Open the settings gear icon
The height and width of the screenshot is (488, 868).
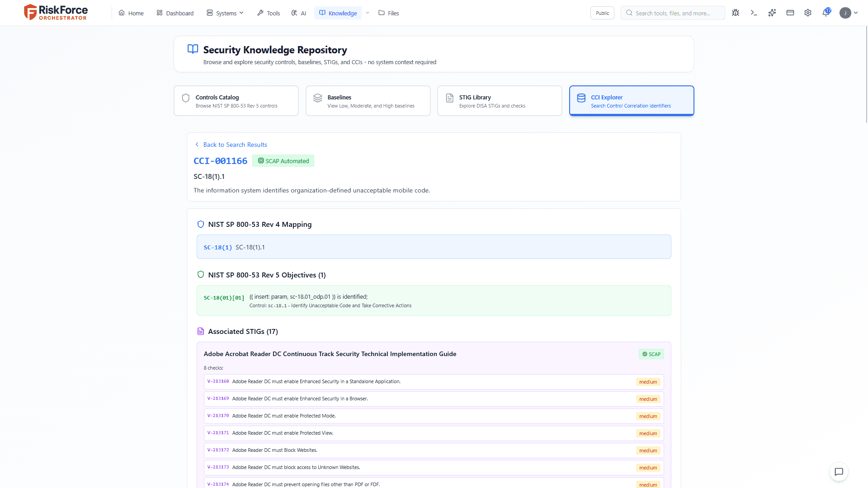(x=808, y=13)
